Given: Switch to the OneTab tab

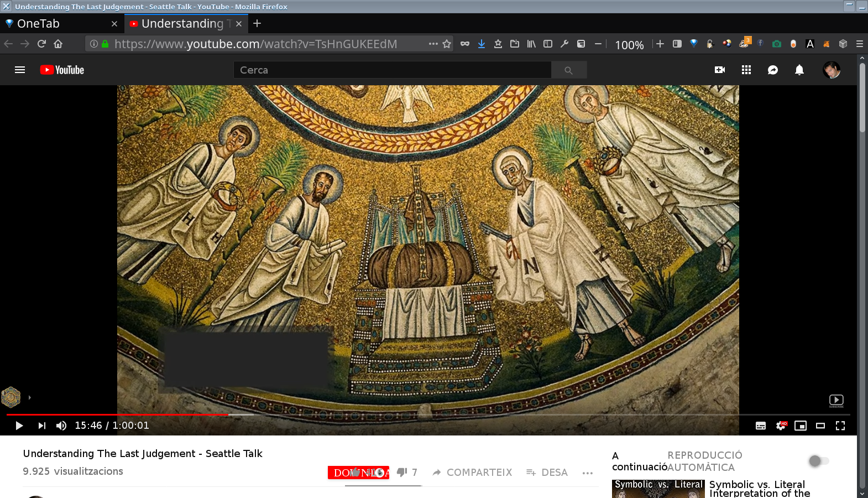Looking at the screenshot, I should pos(61,24).
